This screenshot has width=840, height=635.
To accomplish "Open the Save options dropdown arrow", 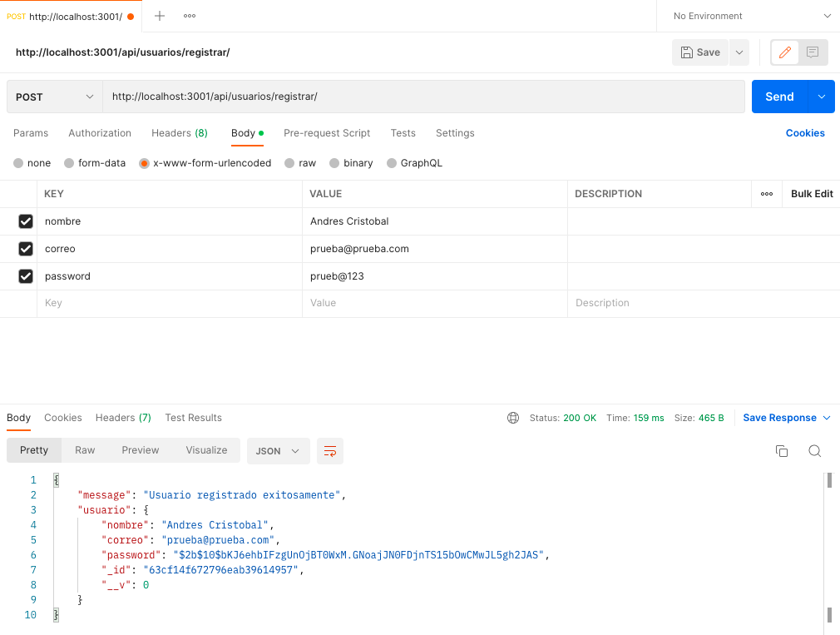I will point(739,52).
